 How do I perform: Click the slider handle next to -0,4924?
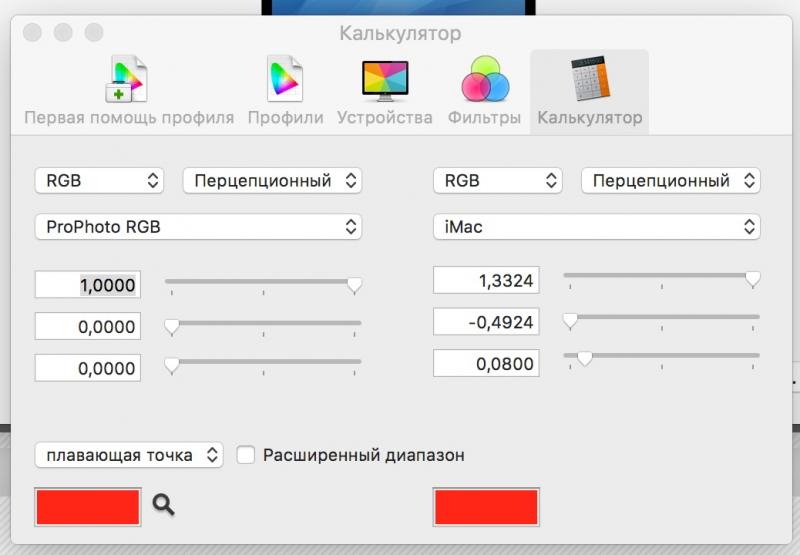coord(570,321)
